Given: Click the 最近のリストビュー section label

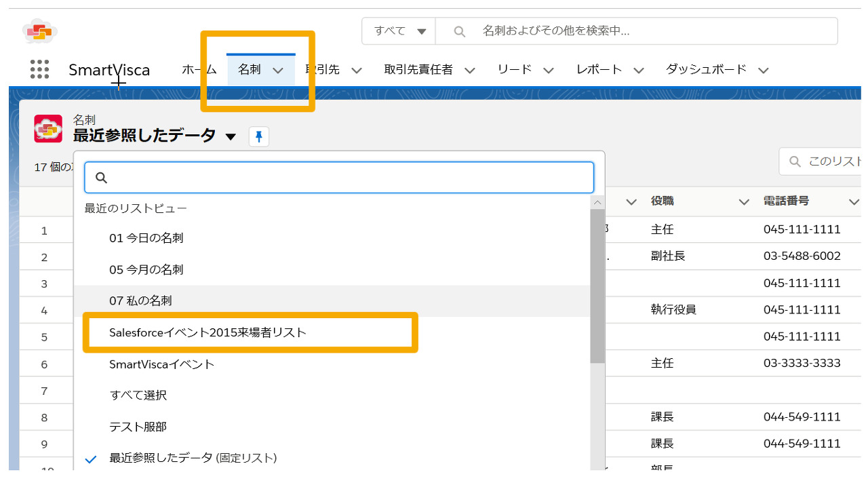Looking at the screenshot, I should click(136, 208).
